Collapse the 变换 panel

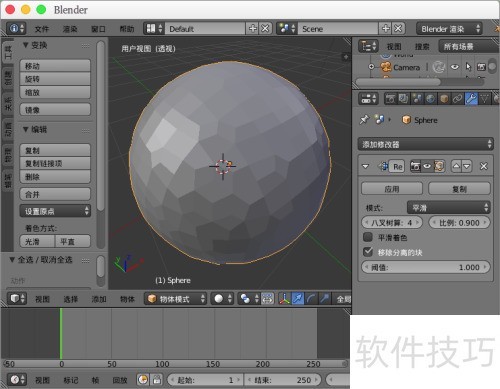(x=25, y=45)
